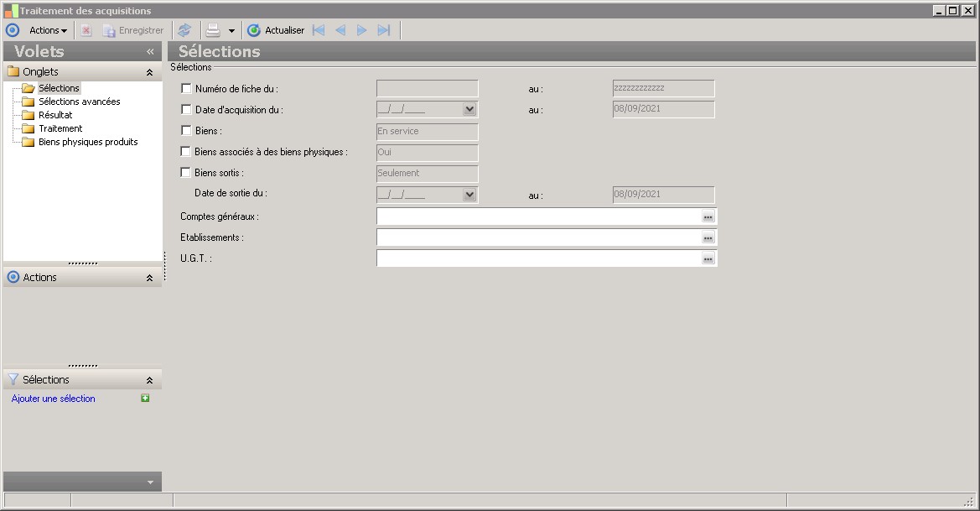980x511 pixels.
Task: Click the printer icon in toolbar
Action: (x=213, y=30)
